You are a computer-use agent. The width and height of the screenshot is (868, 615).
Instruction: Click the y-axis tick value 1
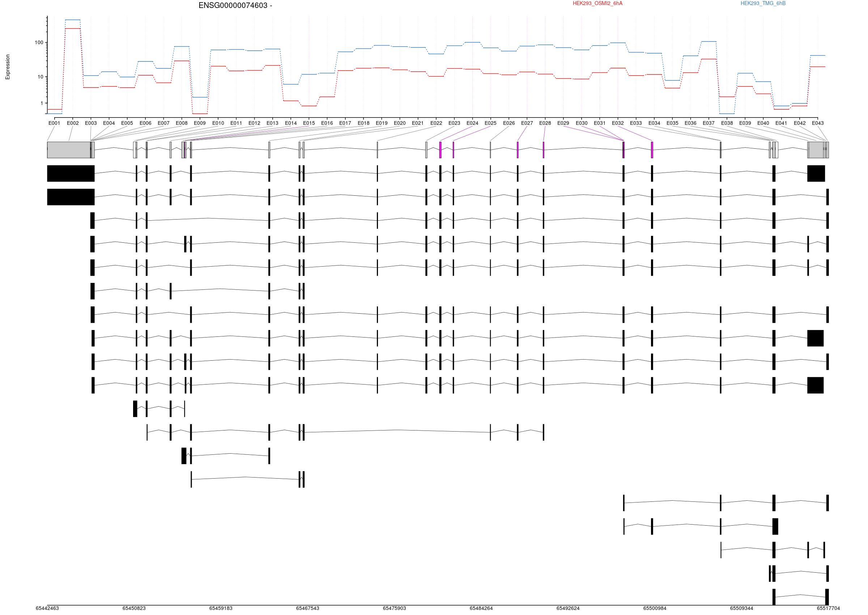coord(42,103)
